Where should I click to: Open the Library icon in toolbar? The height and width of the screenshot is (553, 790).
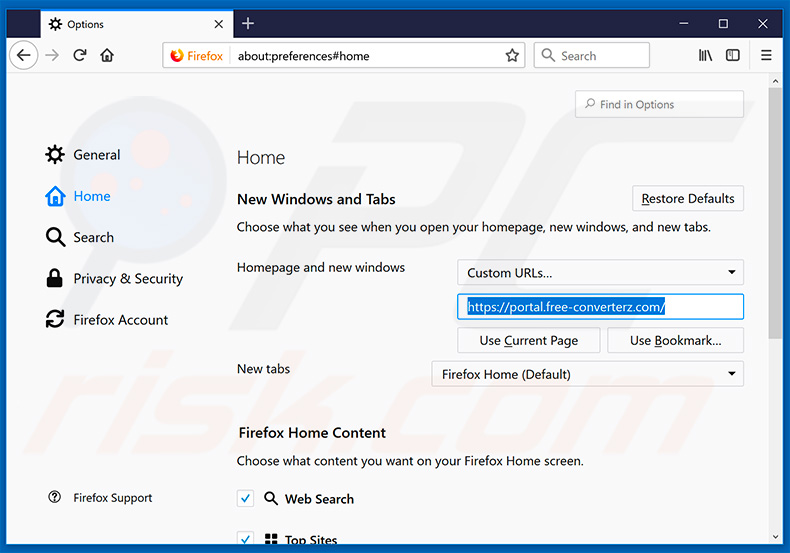(705, 55)
